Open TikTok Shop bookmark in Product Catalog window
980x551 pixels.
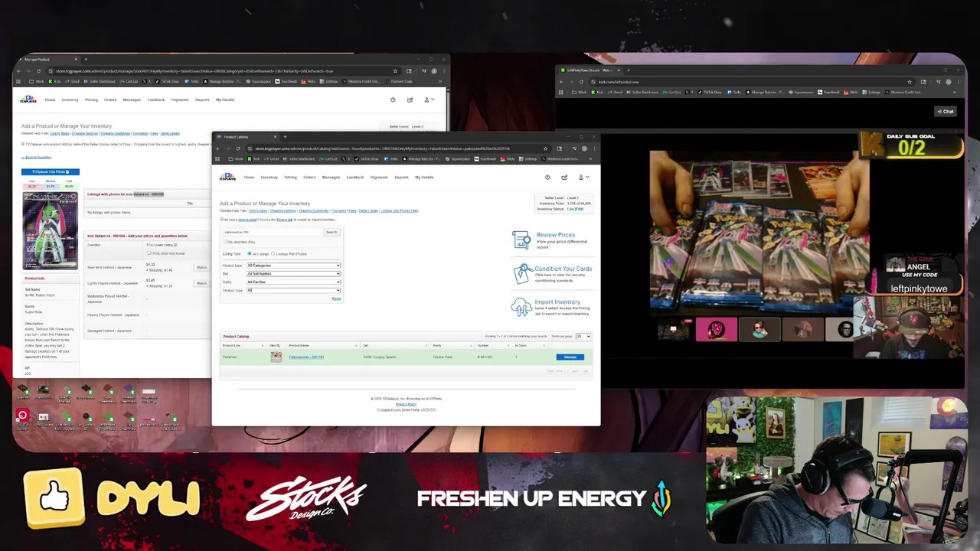[367, 158]
